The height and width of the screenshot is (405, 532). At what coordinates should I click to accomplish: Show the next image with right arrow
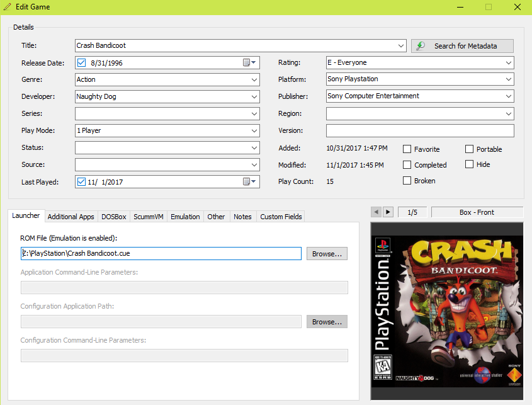[x=388, y=212]
